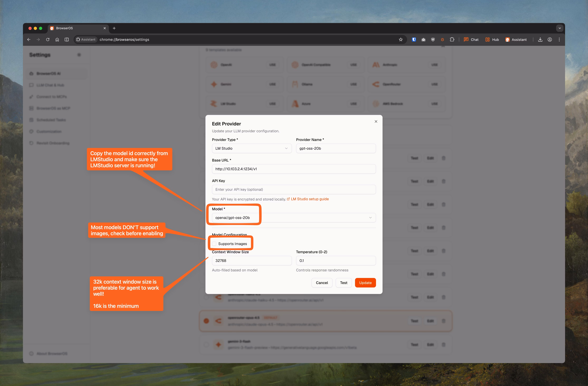Toggle the bookmark star in the address bar
Image resolution: width=588 pixels, height=386 pixels.
pyautogui.click(x=401, y=40)
